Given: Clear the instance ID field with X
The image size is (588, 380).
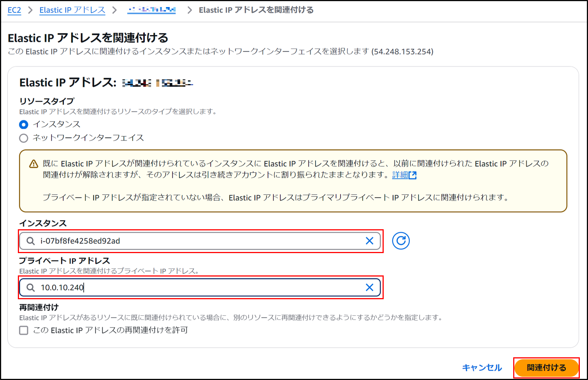Looking at the screenshot, I should tap(369, 241).
